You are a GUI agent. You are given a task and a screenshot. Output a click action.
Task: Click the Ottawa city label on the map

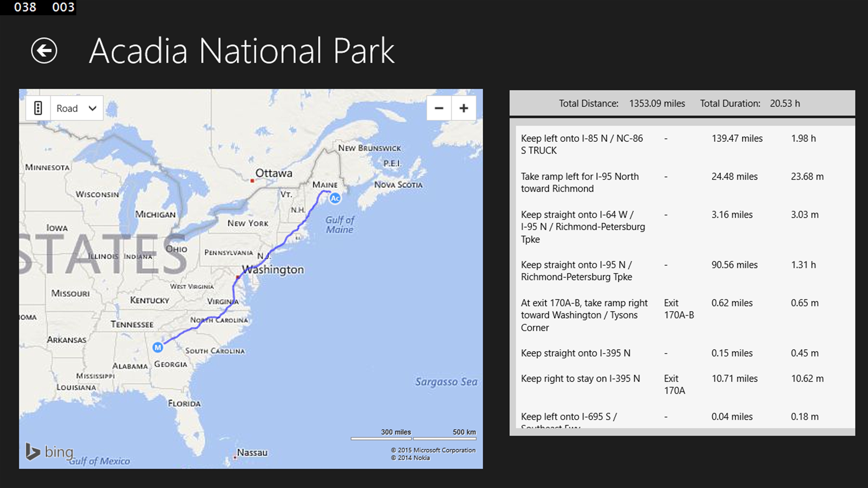tap(274, 173)
